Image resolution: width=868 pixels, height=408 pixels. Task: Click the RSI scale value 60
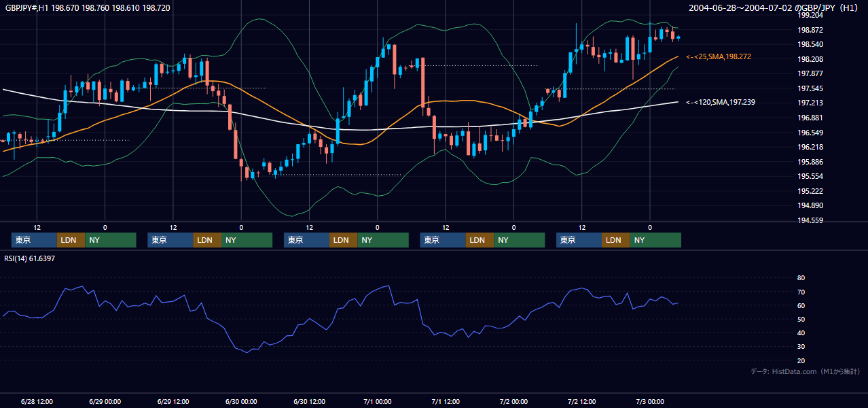801,305
